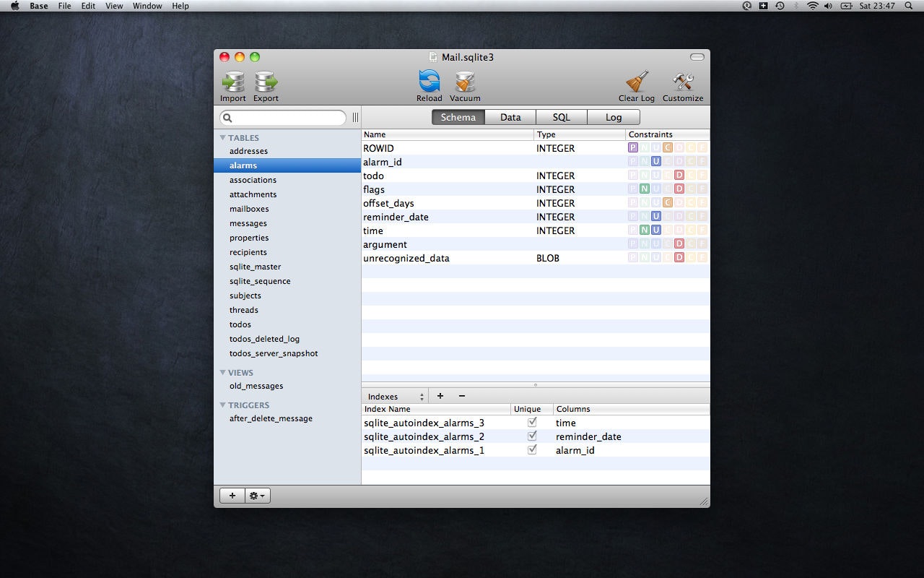Click the minus button to remove an index
This screenshot has height=578, width=924.
(x=461, y=396)
